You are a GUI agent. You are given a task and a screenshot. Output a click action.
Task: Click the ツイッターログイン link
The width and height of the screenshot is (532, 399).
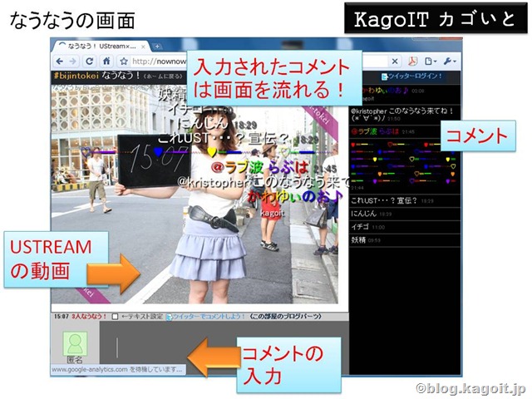click(415, 76)
